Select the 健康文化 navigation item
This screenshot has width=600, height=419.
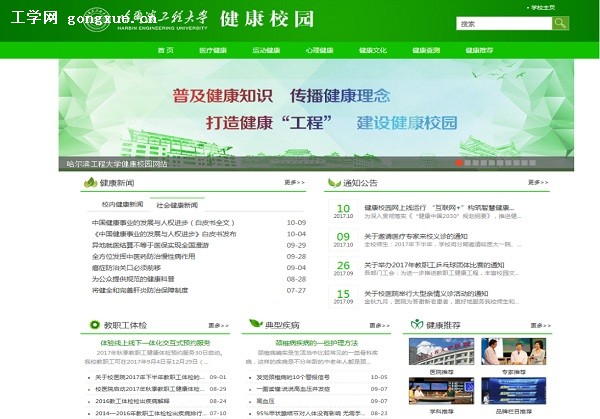(373, 50)
